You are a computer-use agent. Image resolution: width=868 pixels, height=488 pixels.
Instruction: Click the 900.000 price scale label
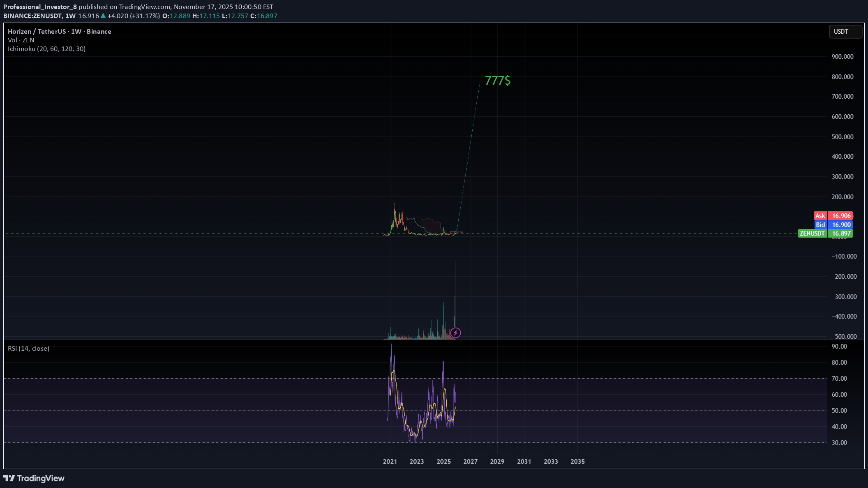click(x=842, y=57)
